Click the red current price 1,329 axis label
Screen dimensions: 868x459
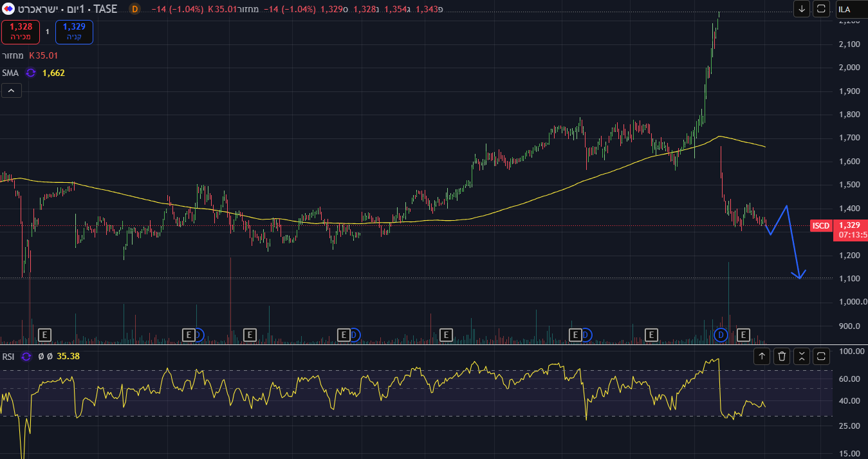pyautogui.click(x=851, y=225)
